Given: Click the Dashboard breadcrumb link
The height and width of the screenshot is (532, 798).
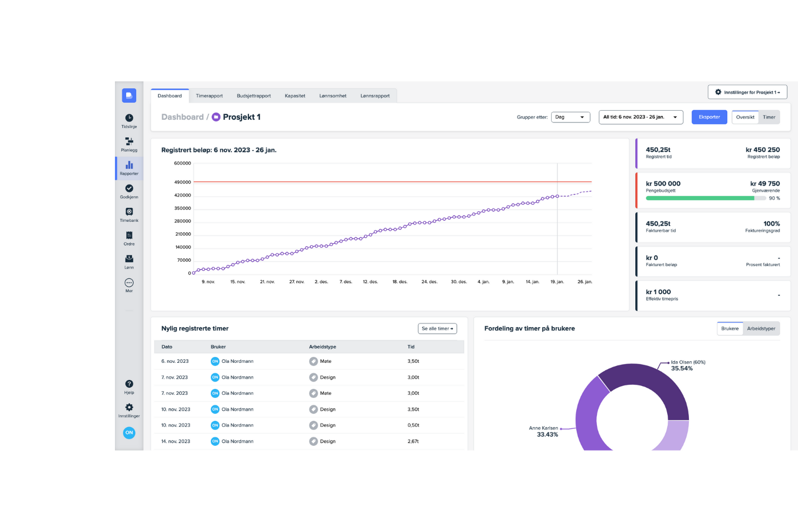Looking at the screenshot, I should coord(182,117).
